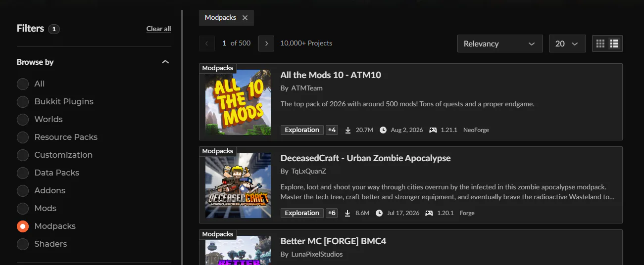The height and width of the screenshot is (265, 644).
Task: Click Exploration tag on All the Mods 10
Action: (302, 130)
